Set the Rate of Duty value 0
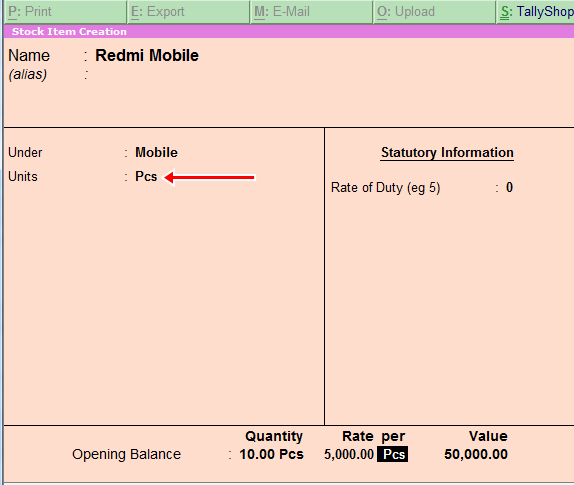This screenshot has width=574, height=485. pyautogui.click(x=509, y=187)
